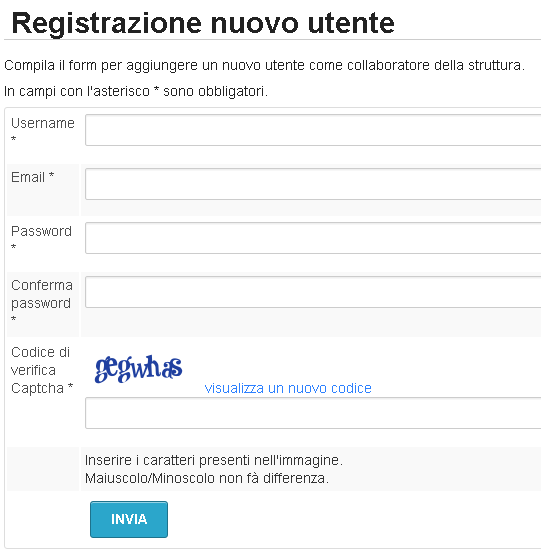Click the Conferma password label
The height and width of the screenshot is (554, 541).
click(42, 294)
